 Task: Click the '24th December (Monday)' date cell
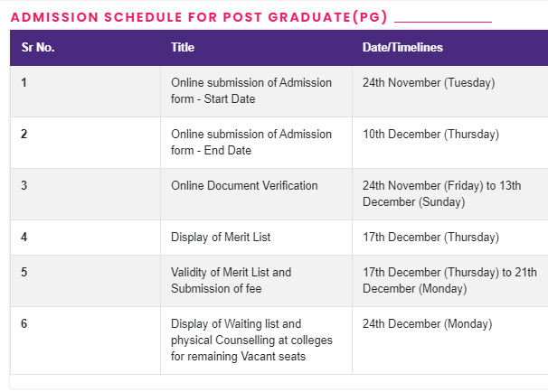[x=427, y=323]
